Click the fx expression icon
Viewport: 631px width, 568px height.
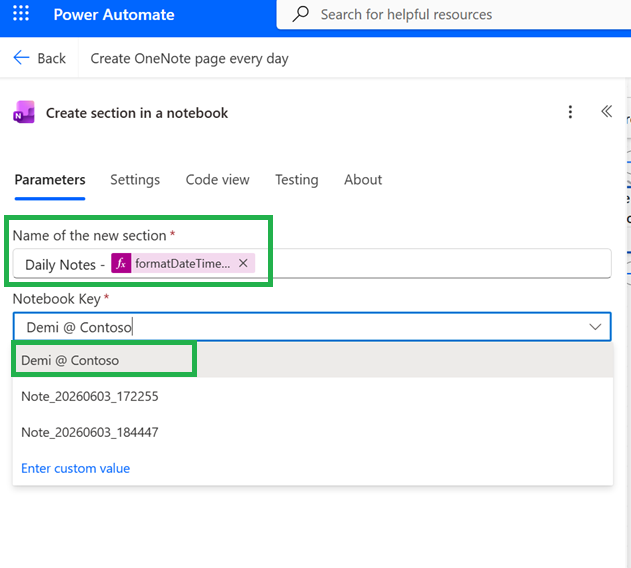tap(121, 263)
